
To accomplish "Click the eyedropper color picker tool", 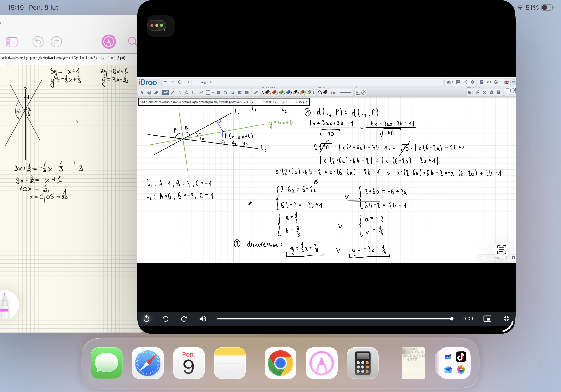I will 256,93.
